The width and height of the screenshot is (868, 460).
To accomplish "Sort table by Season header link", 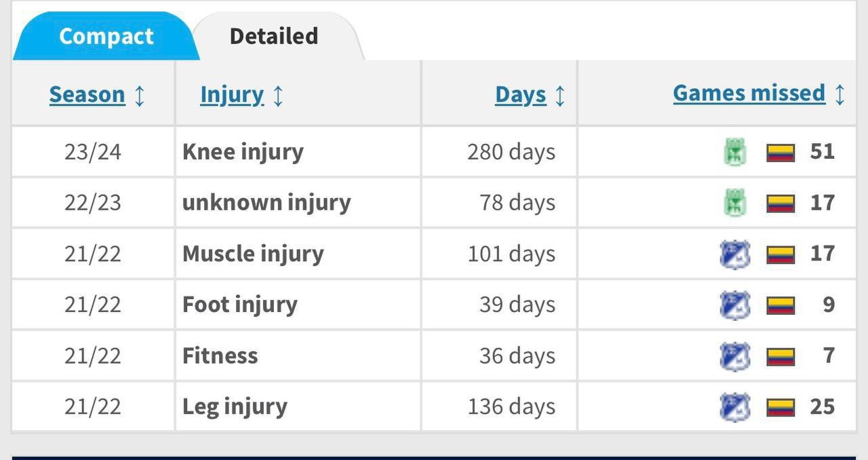I will pyautogui.click(x=87, y=95).
